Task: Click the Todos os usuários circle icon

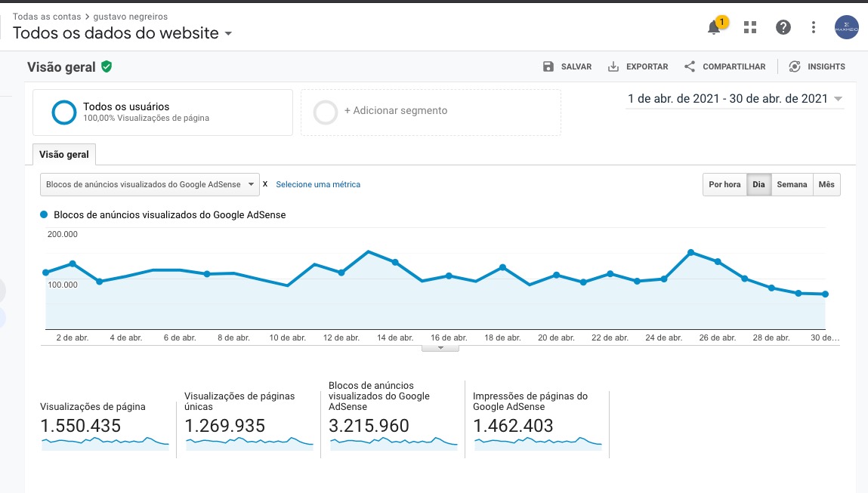Action: point(64,112)
